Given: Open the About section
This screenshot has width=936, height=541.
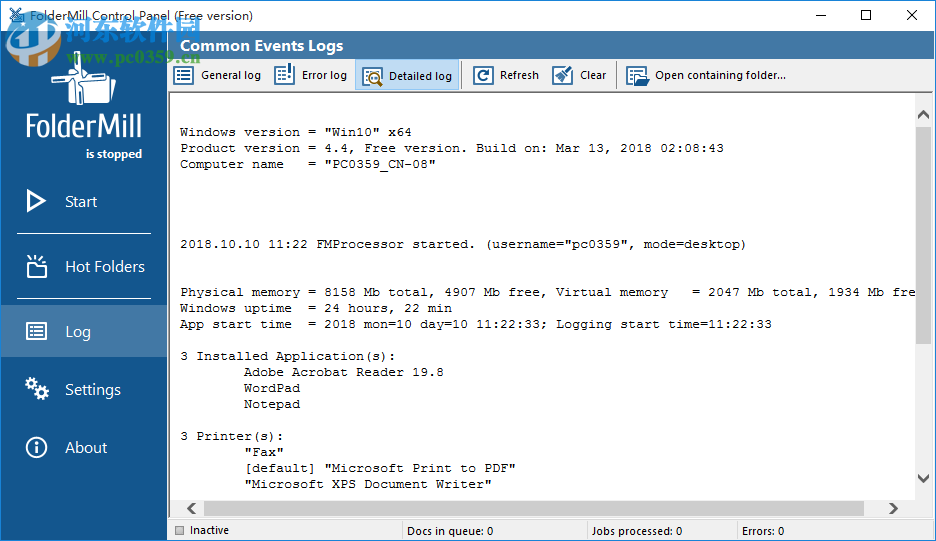Looking at the screenshot, I should [84, 447].
